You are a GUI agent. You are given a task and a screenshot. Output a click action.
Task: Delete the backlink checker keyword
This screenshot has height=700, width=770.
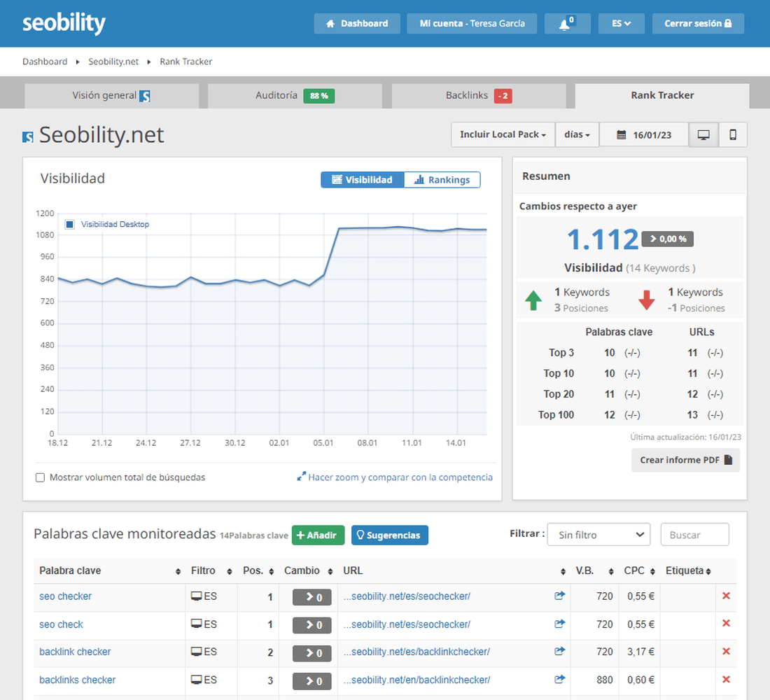point(727,652)
